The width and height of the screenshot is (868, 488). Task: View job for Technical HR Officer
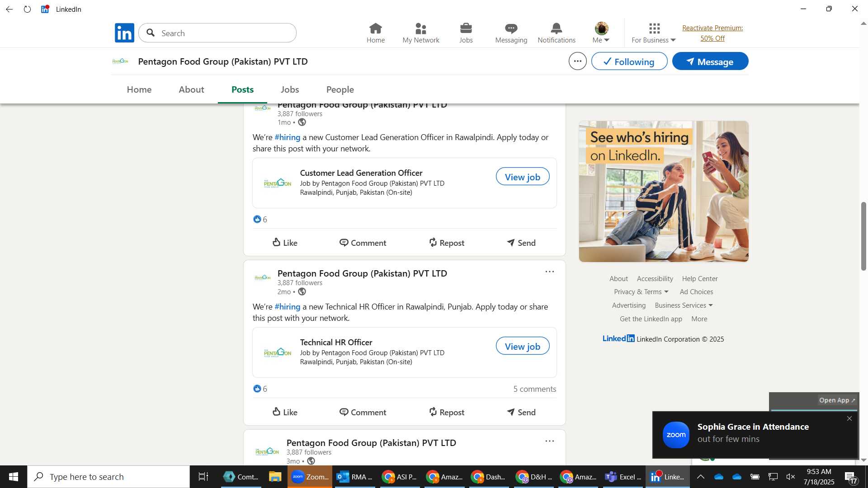pyautogui.click(x=522, y=346)
